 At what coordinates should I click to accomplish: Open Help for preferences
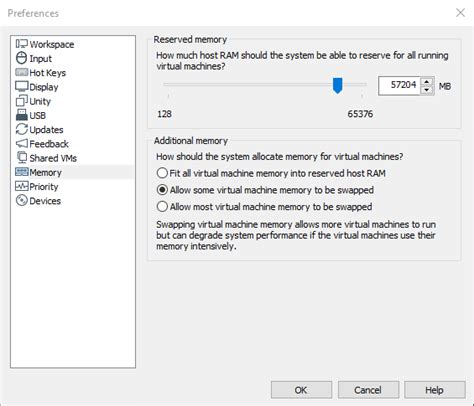click(435, 390)
